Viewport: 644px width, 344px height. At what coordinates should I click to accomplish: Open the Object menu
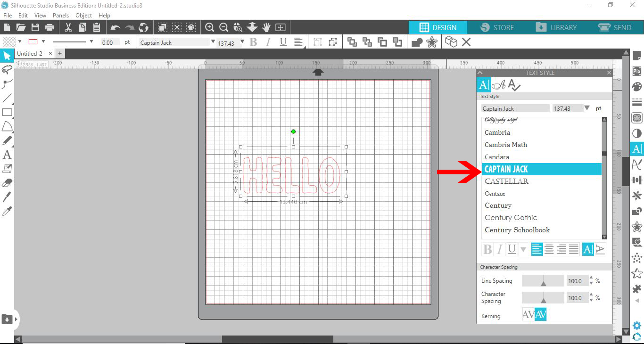[84, 15]
